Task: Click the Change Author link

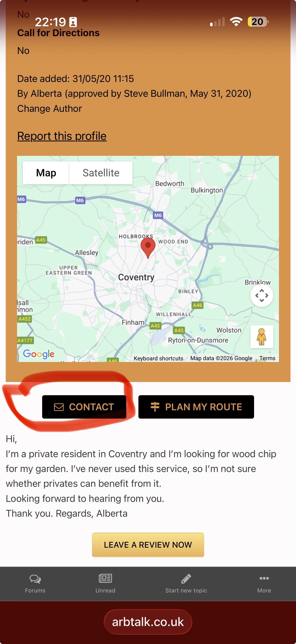Action: pyautogui.click(x=49, y=108)
